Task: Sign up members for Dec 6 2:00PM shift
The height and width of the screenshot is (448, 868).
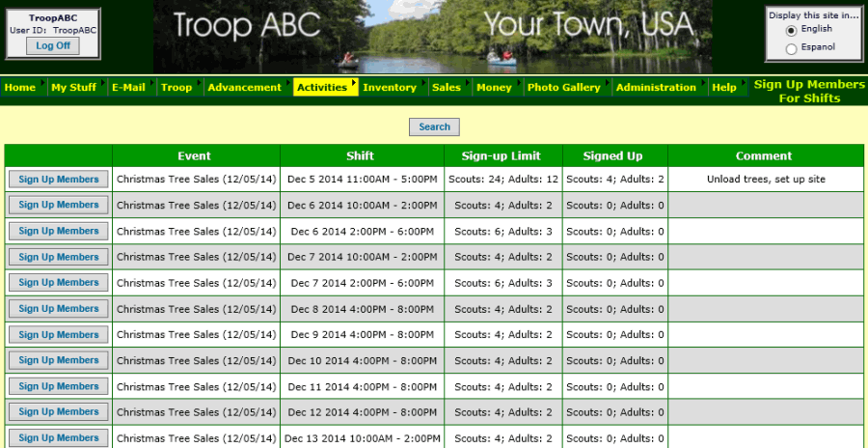Action: coord(59,231)
